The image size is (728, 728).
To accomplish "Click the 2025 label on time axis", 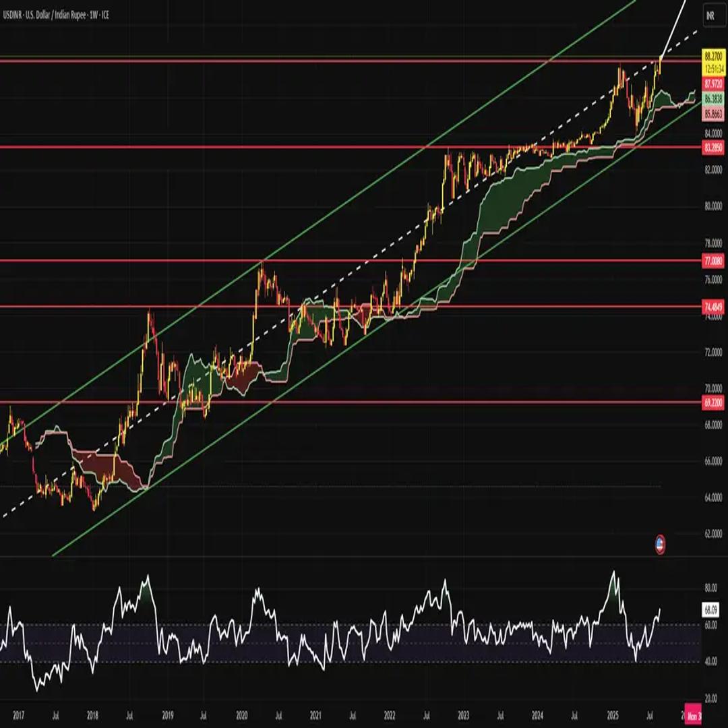I will pyautogui.click(x=612, y=714).
